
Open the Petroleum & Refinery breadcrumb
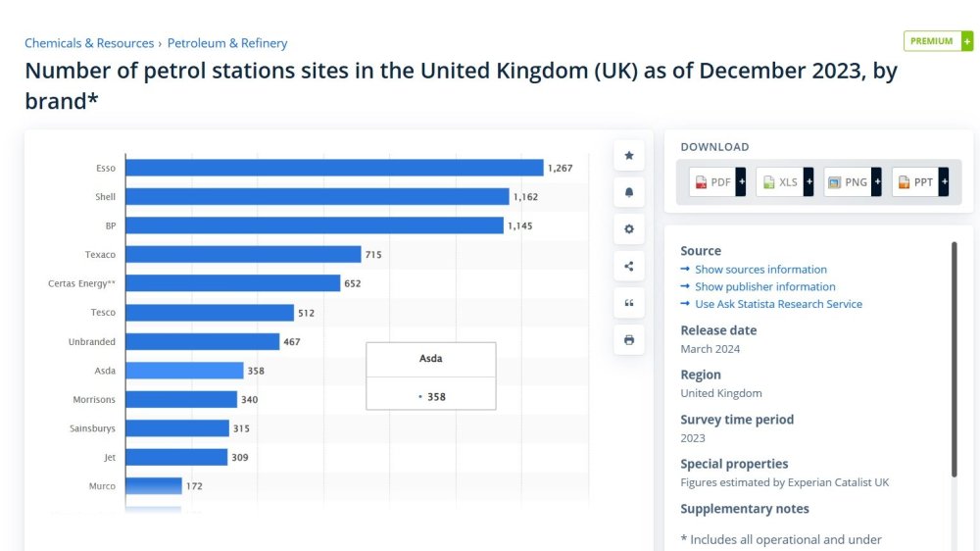[x=227, y=43]
